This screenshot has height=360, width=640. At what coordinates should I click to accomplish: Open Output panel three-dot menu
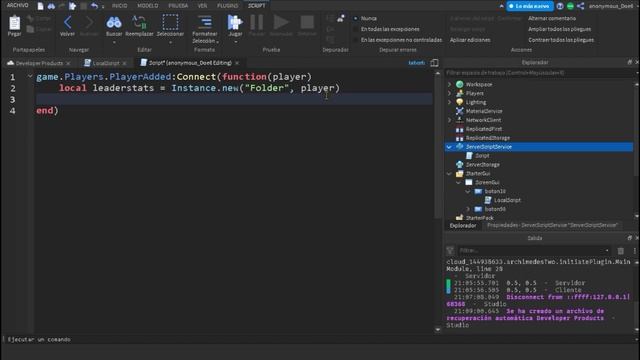click(634, 251)
